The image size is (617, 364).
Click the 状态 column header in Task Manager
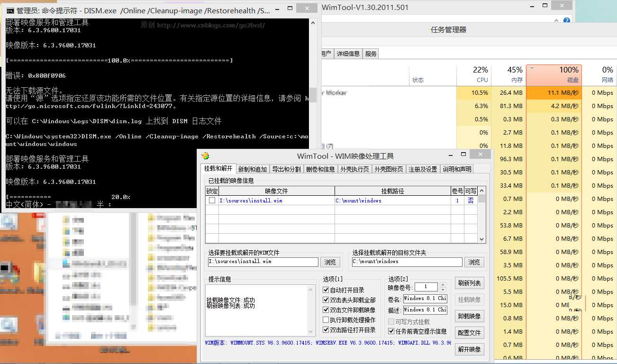[x=433, y=75]
